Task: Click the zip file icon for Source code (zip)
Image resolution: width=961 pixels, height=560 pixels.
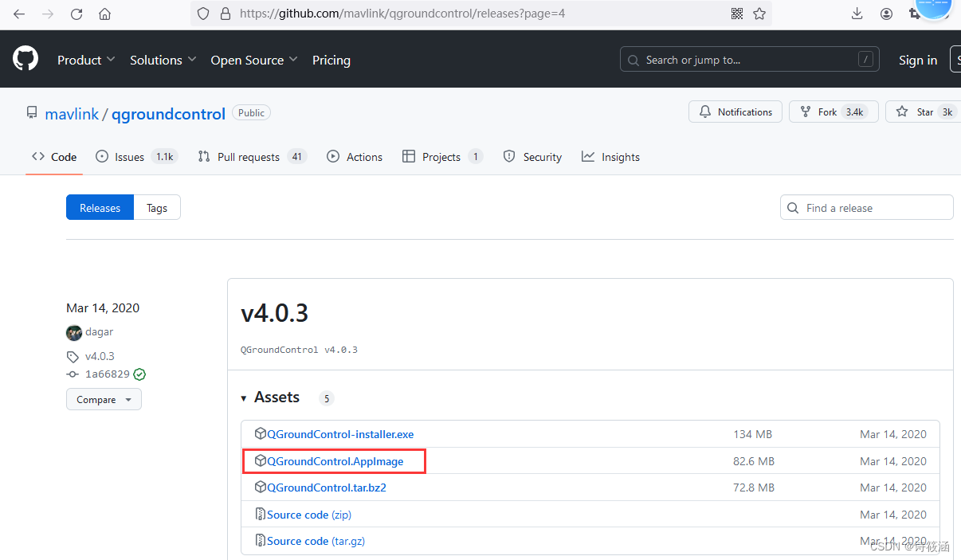Action: [260, 515]
